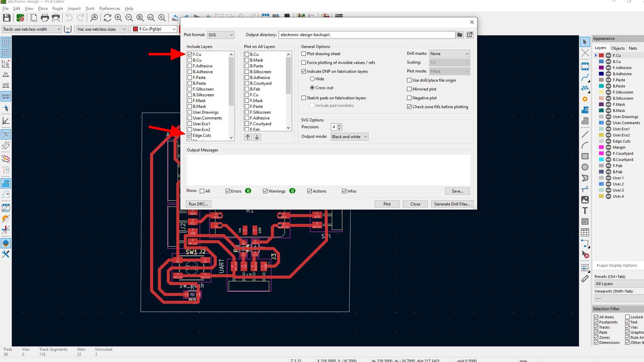
Task: Select the Draw line tool
Action: [585, 134]
